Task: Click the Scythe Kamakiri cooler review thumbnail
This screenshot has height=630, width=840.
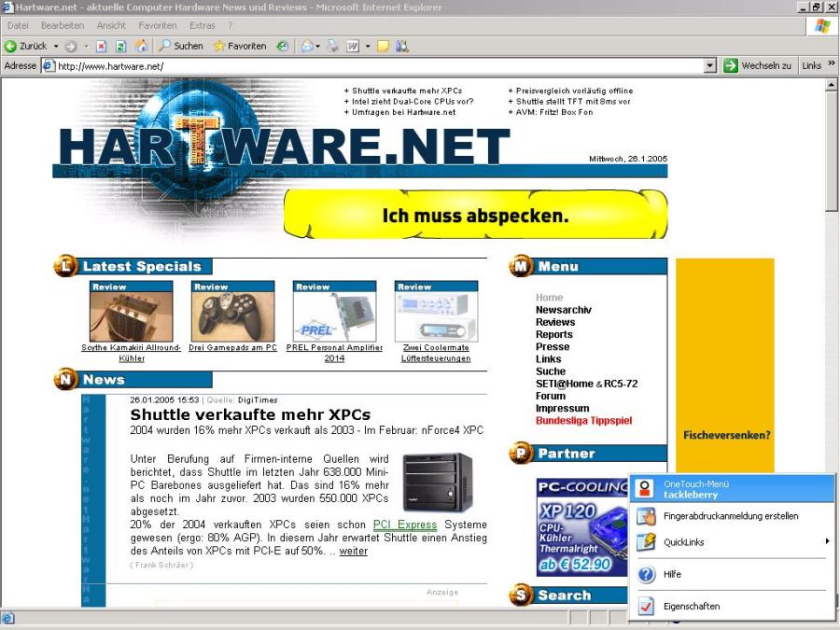Action: coord(132,311)
